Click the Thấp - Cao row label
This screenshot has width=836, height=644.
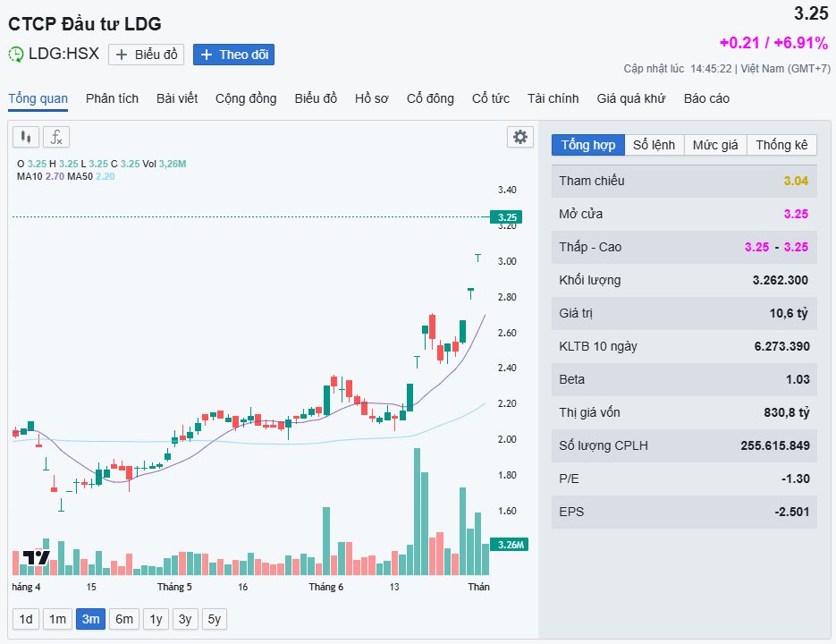point(590,247)
